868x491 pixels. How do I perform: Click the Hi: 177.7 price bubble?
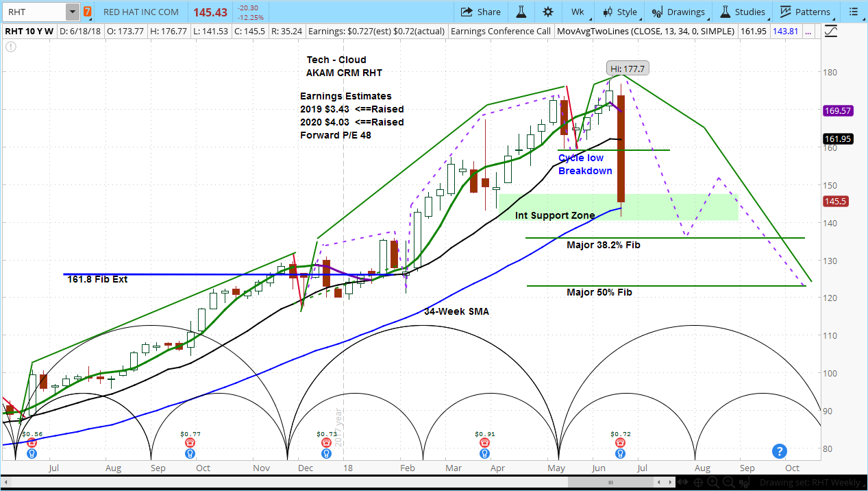click(x=627, y=69)
